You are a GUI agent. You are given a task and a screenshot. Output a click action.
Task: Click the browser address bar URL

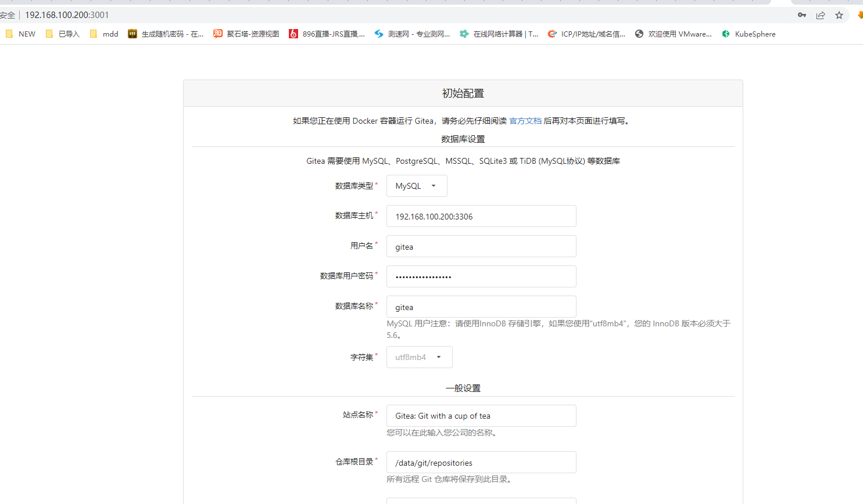tap(67, 15)
